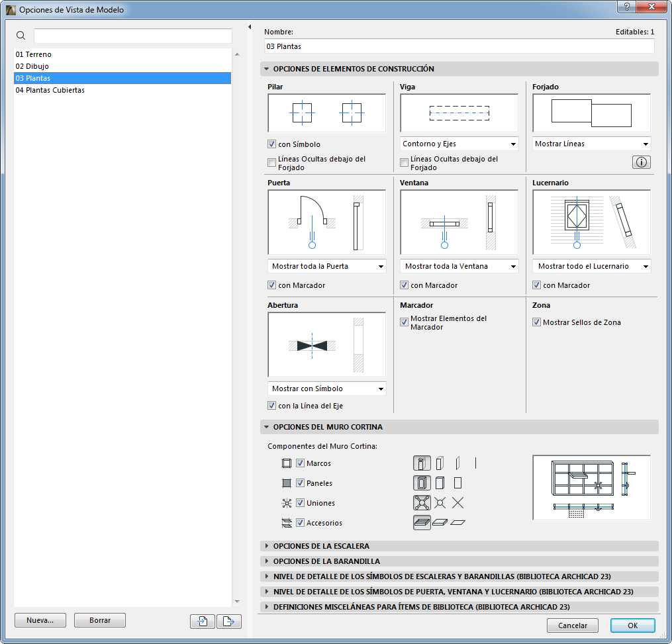The image size is (672, 644).
Task: Select the simplified line display for Marcos
Action: point(475,463)
